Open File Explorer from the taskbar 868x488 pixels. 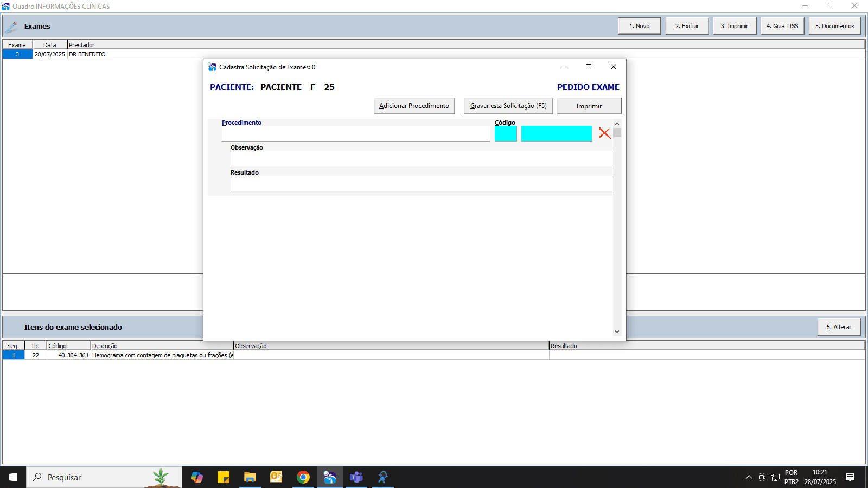[x=250, y=477]
